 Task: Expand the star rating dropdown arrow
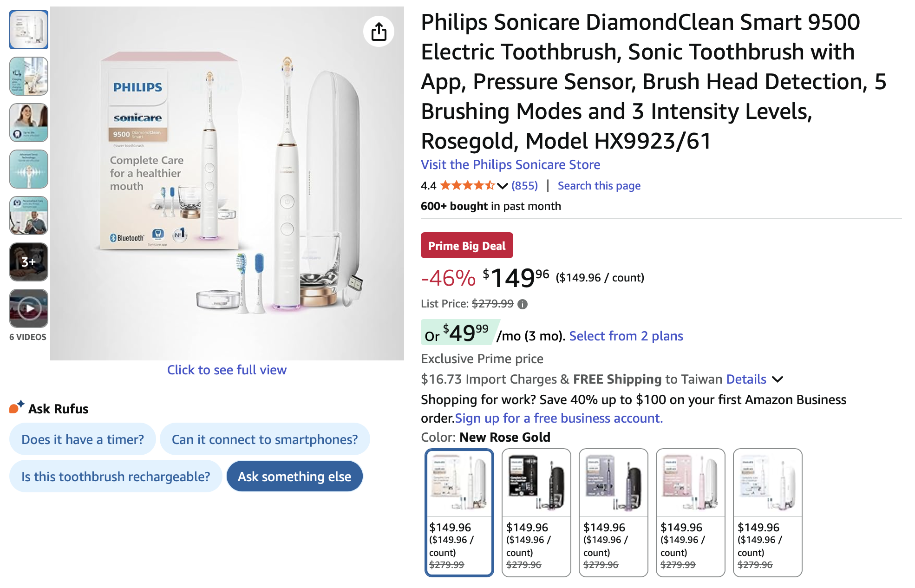[x=502, y=186]
